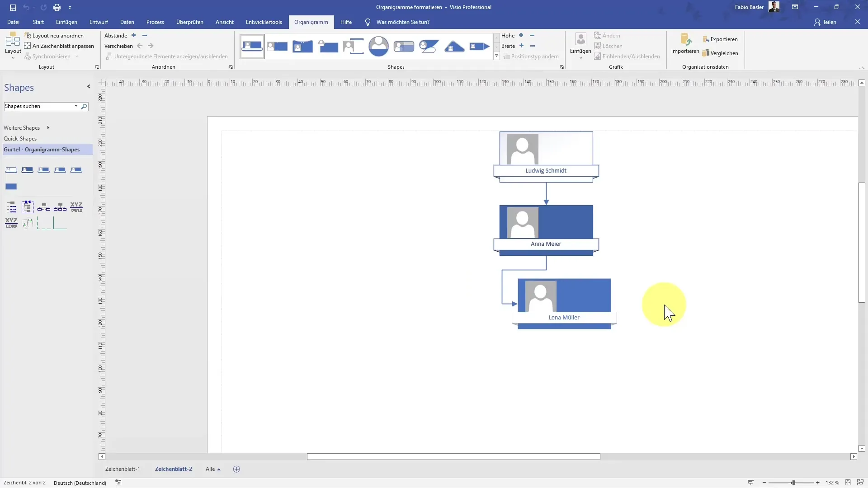Switch to the Zeichenblatt-1 sheet tab
868x488 pixels.
123,469
